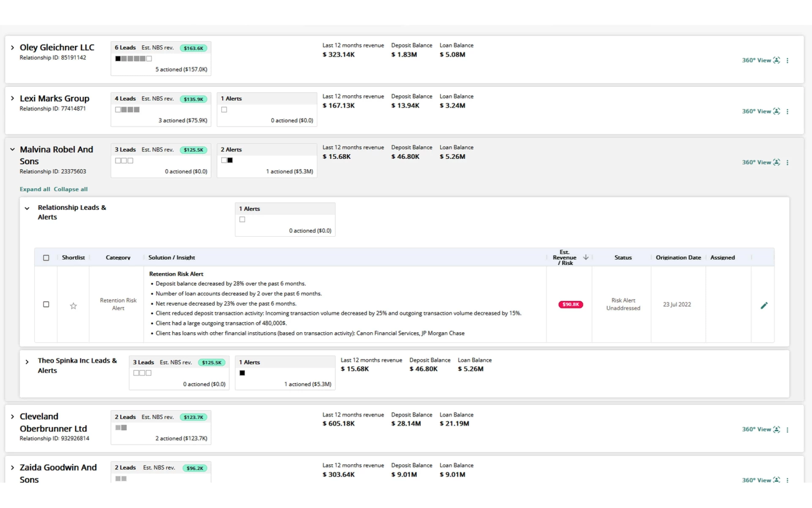Click 'Risk Alert Unaddressed' status cell

[x=623, y=304]
